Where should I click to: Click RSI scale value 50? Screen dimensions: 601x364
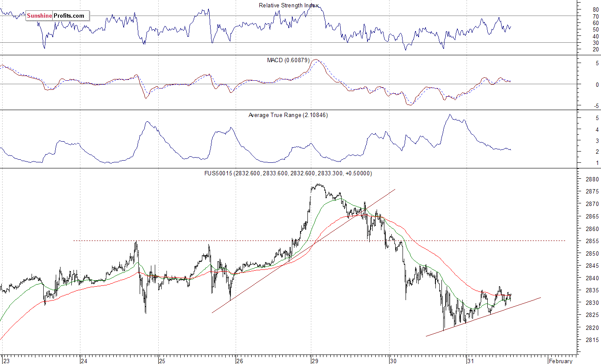tap(596, 29)
